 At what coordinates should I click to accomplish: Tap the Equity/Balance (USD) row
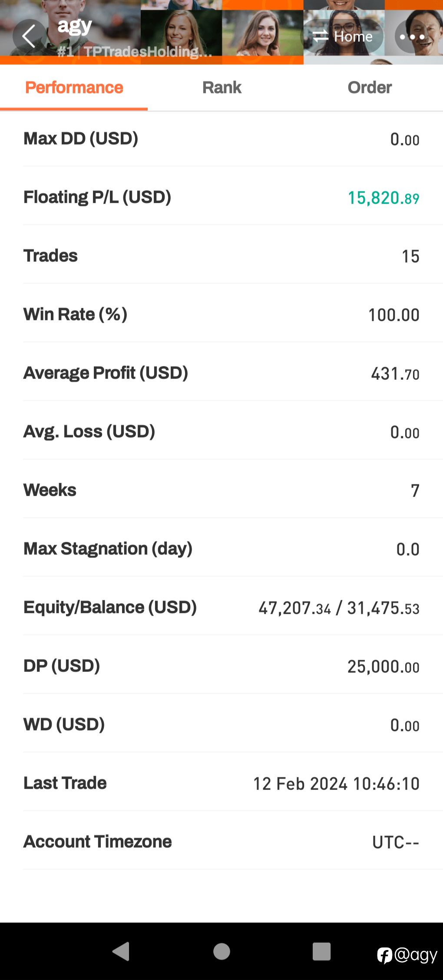[x=221, y=607]
